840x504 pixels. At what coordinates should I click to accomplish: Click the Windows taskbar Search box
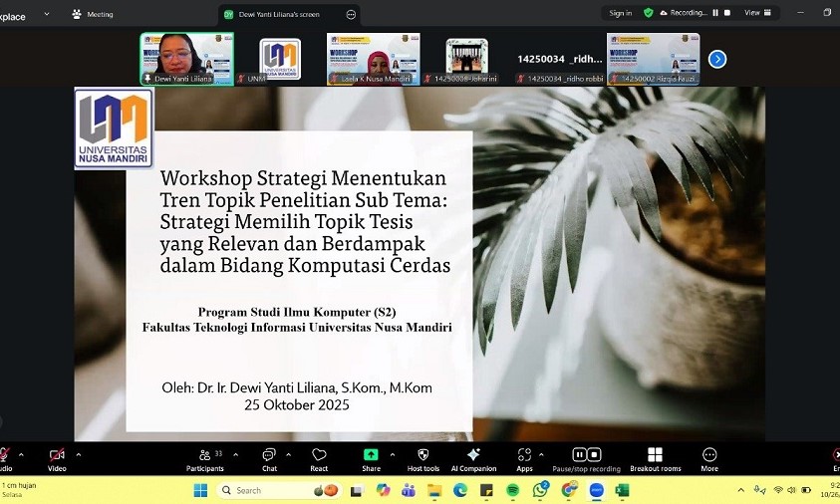[x=262, y=490]
